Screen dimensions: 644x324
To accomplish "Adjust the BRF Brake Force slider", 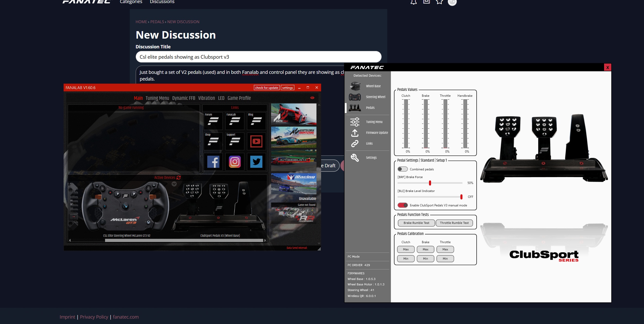I will tap(430, 183).
